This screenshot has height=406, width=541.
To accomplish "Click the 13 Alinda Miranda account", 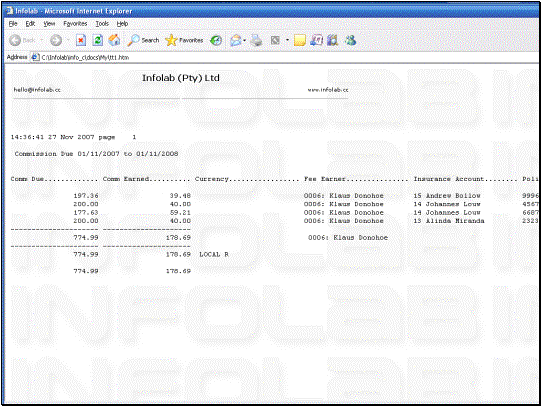I will [x=449, y=221].
